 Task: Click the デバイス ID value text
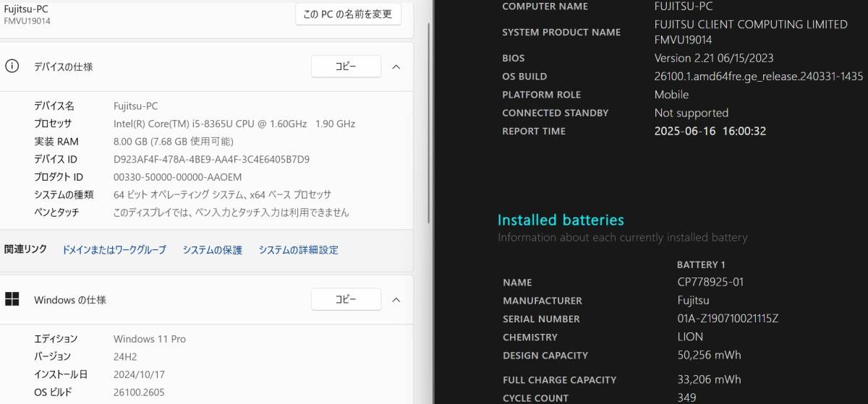(x=211, y=159)
